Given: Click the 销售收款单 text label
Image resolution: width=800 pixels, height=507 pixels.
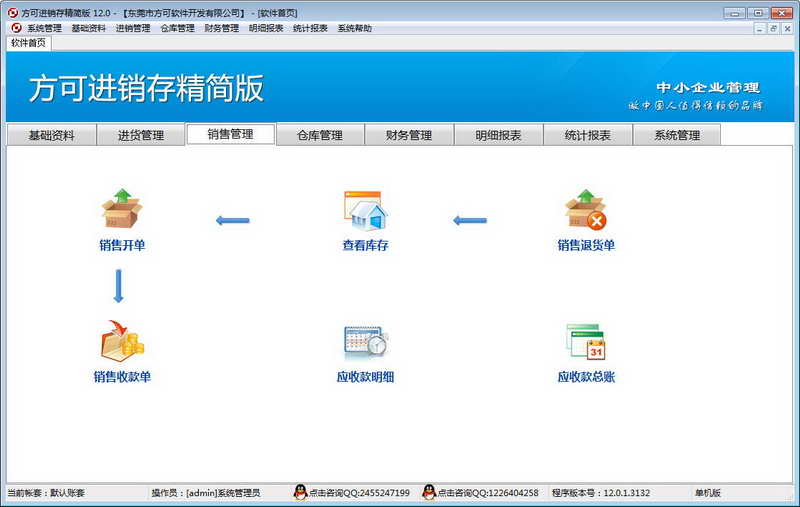Looking at the screenshot, I should pyautogui.click(x=122, y=377).
